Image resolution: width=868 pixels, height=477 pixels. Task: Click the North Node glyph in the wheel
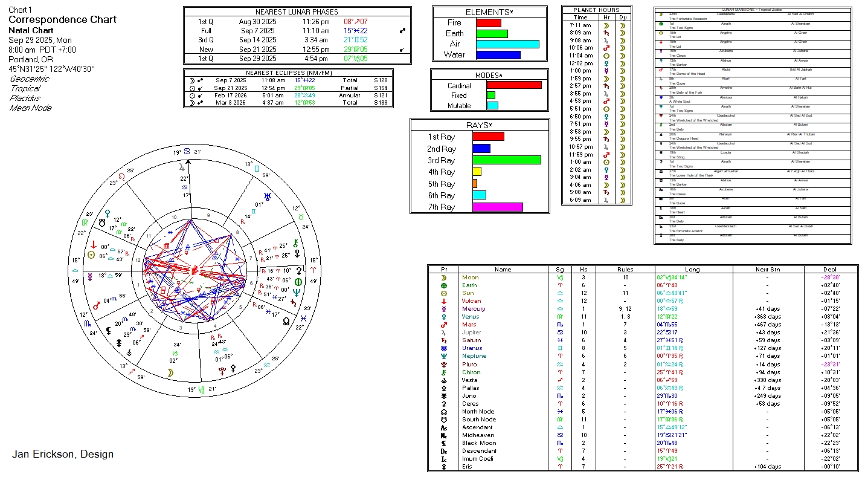286,323
